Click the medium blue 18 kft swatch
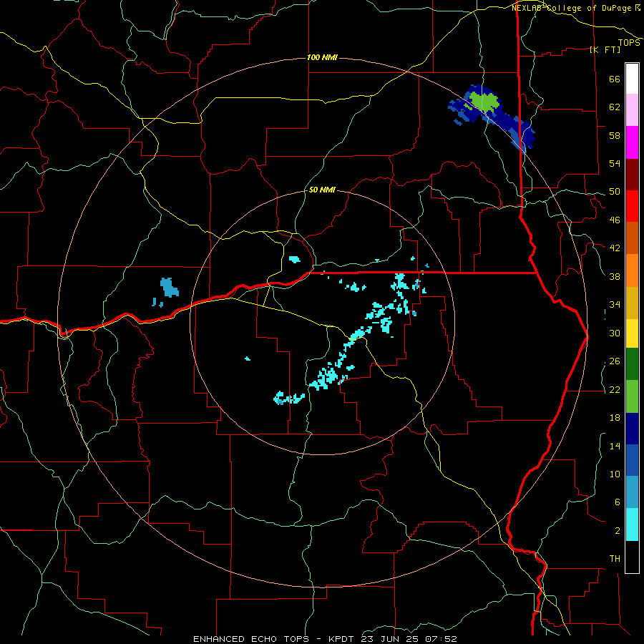The image size is (644, 644). (x=632, y=461)
